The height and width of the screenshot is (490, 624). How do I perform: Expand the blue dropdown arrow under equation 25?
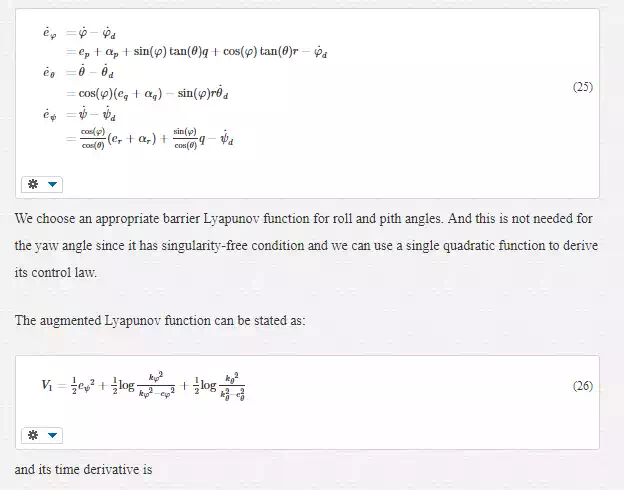coord(53,184)
